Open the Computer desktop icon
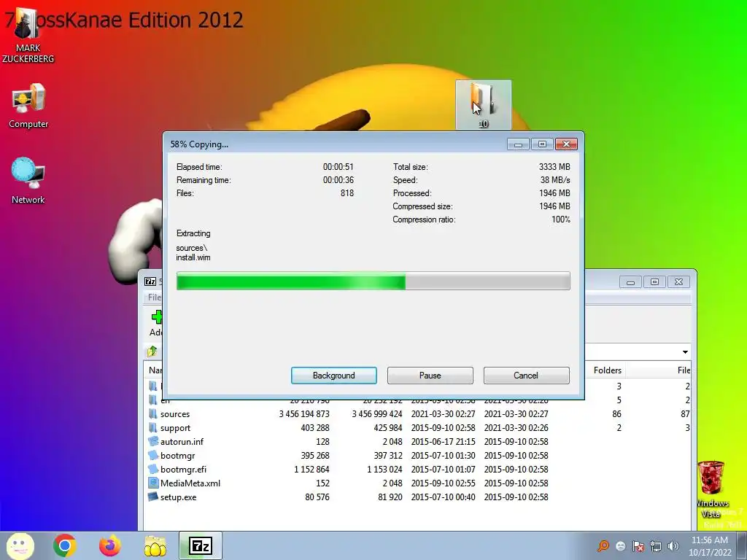747x560 pixels. pos(28,106)
